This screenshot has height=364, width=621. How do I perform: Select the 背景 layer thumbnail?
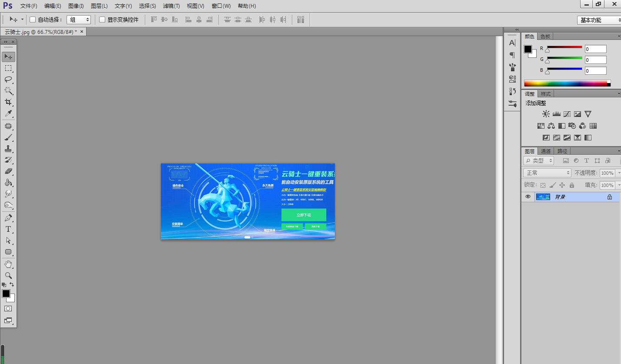point(543,197)
